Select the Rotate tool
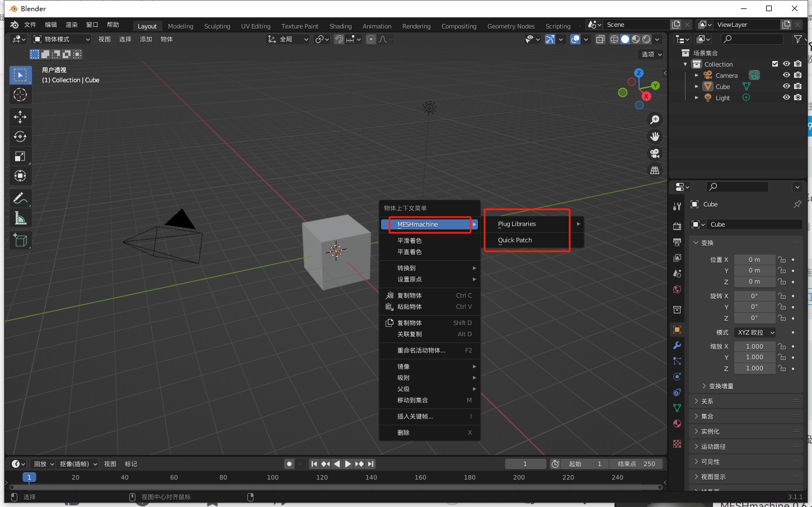 click(20, 137)
